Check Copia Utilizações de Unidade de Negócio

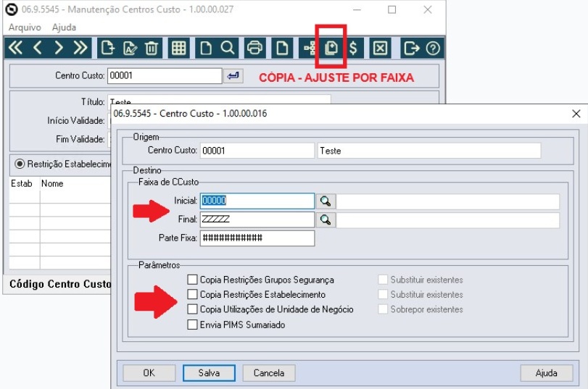(192, 309)
